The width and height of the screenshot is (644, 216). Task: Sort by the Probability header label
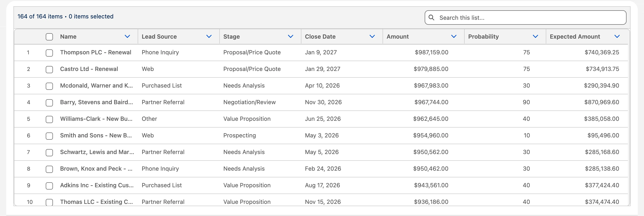(x=483, y=37)
